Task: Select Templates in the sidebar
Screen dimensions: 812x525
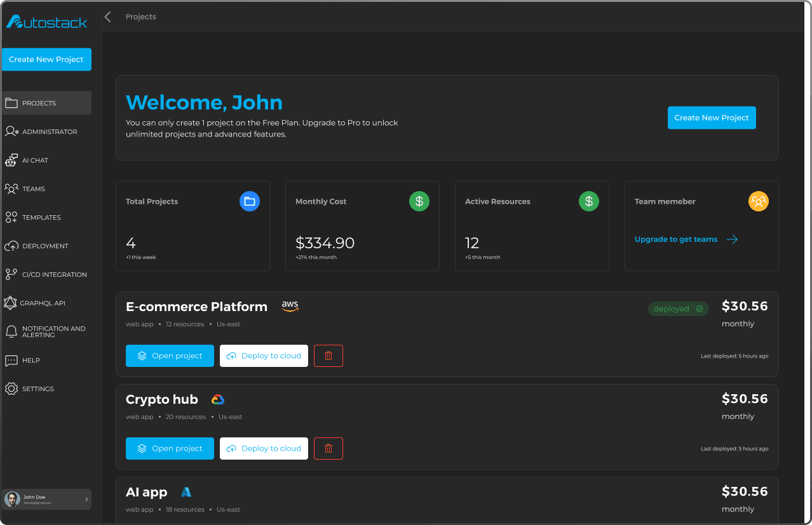Action: [46, 217]
